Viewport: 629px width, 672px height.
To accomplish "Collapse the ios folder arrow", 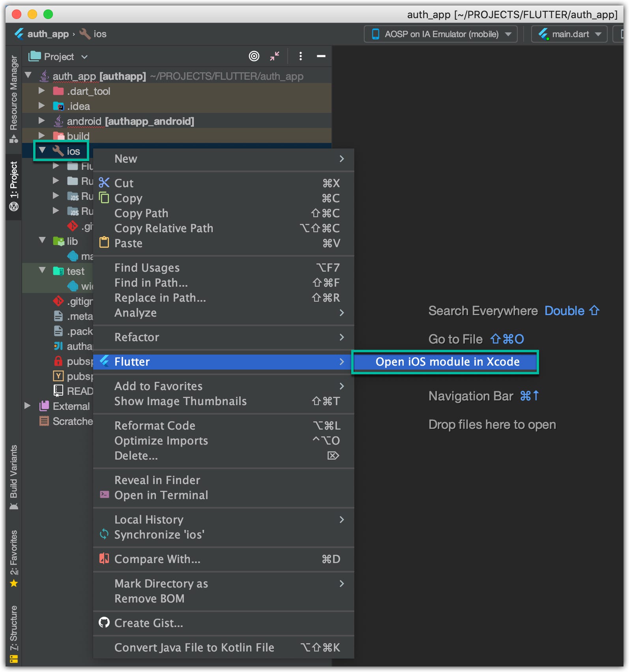I will (42, 150).
